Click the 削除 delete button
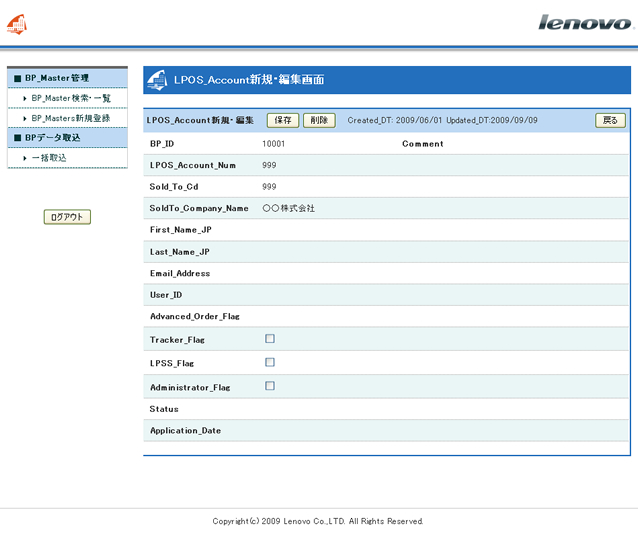 pyautogui.click(x=319, y=120)
